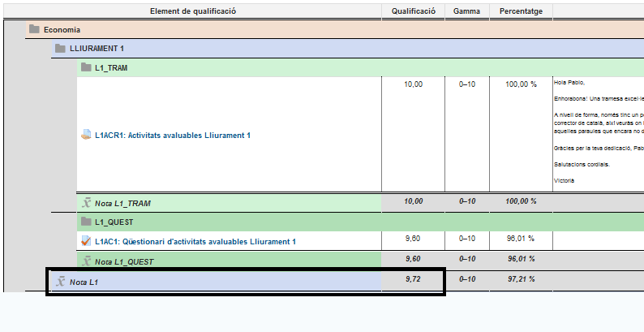Click the mean icon beside Nota L1_TRAM
Image resolution: width=644 pixels, height=332 pixels.
click(x=85, y=203)
